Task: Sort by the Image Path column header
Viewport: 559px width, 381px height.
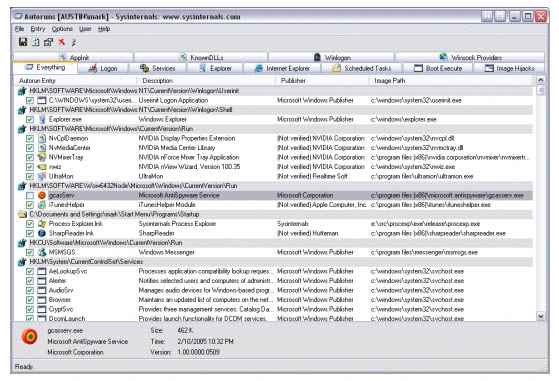Action: (x=451, y=81)
